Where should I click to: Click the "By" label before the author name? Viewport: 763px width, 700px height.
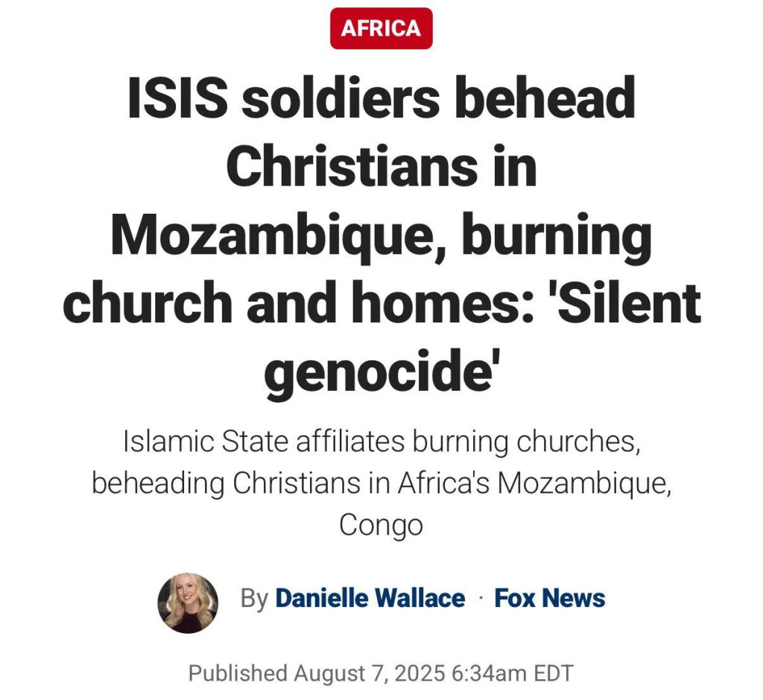253,599
